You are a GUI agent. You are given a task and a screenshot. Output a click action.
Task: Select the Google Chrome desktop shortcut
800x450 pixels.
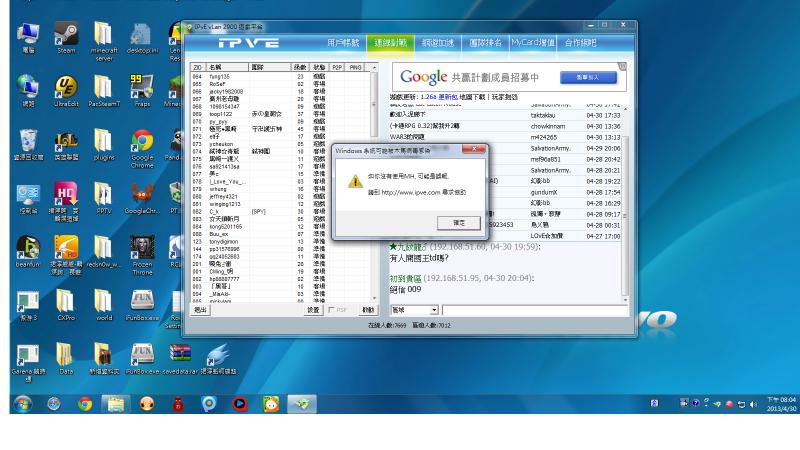coord(142,148)
